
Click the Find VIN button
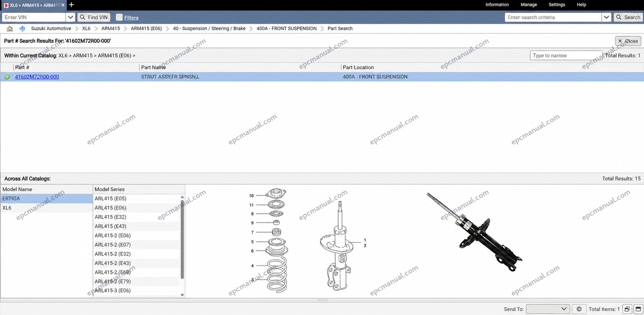coord(94,17)
